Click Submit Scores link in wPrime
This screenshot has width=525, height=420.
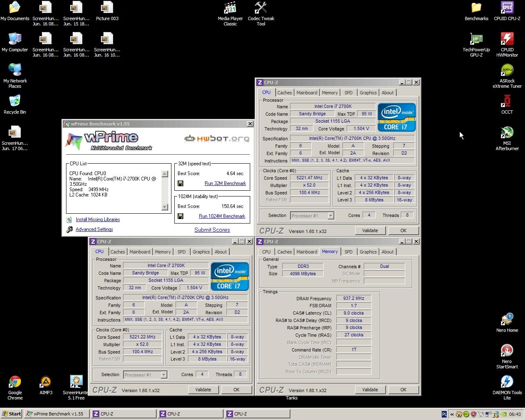pyautogui.click(x=212, y=230)
